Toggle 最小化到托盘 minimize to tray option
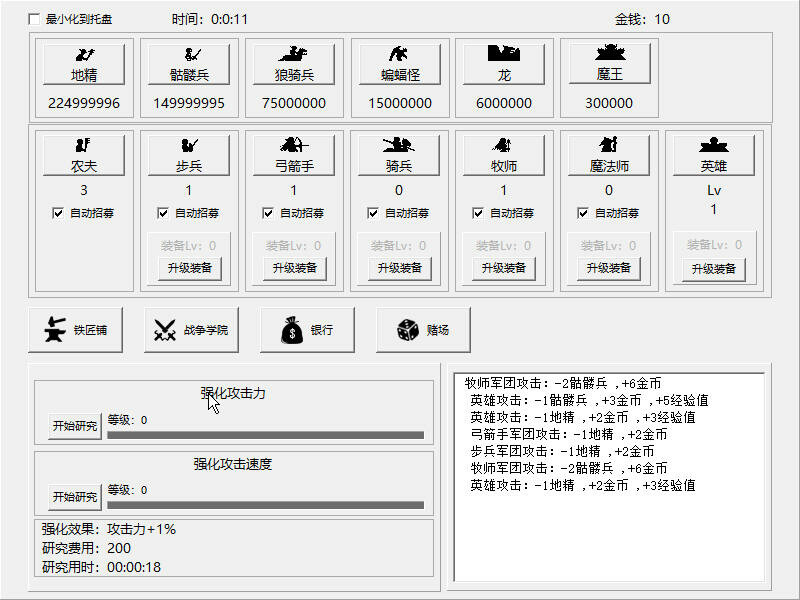This screenshot has width=800, height=600. (33, 17)
